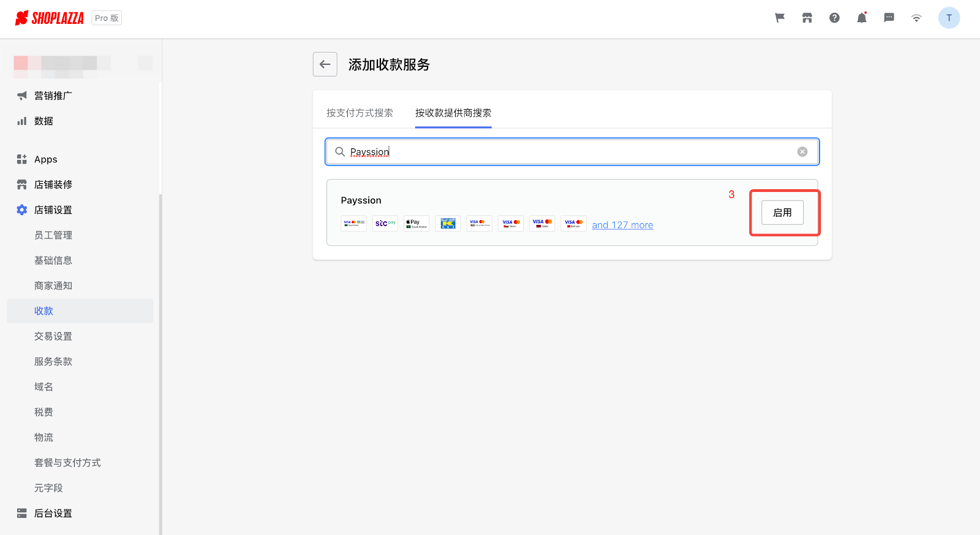Open the and 127 more link
The width and height of the screenshot is (980, 535).
tap(622, 225)
